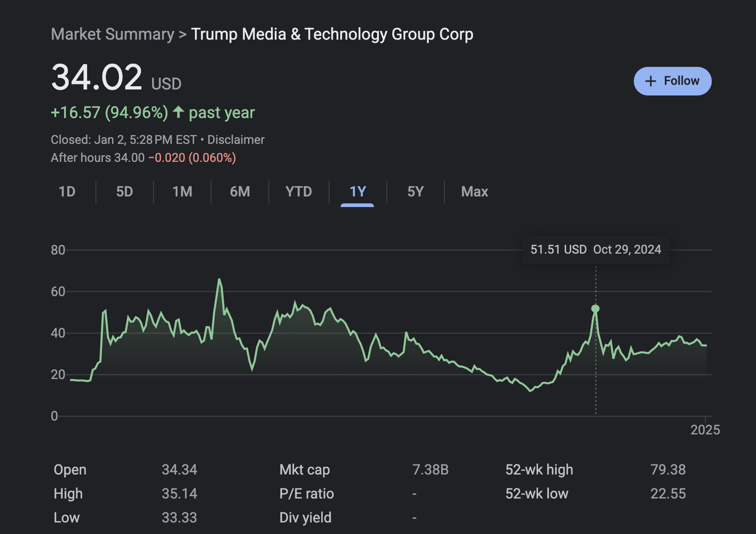Click the High value 35.14

point(179,493)
